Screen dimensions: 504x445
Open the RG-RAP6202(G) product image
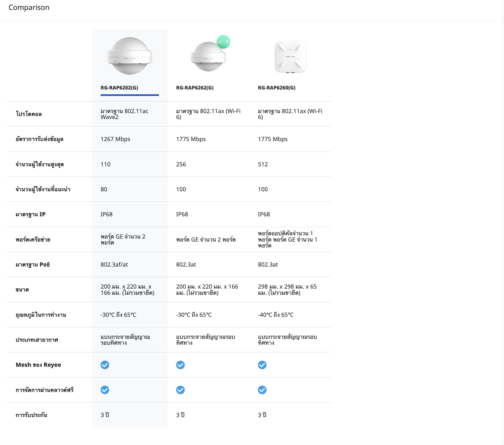tap(130, 56)
